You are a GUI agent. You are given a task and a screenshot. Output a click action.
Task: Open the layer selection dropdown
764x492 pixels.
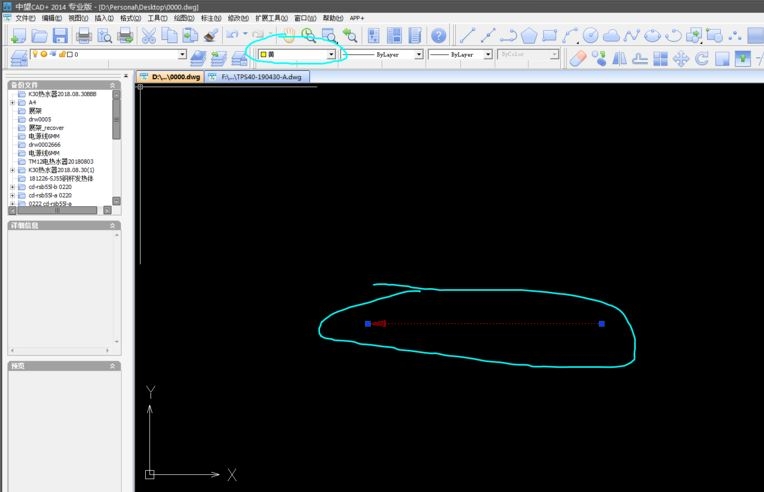pos(182,55)
